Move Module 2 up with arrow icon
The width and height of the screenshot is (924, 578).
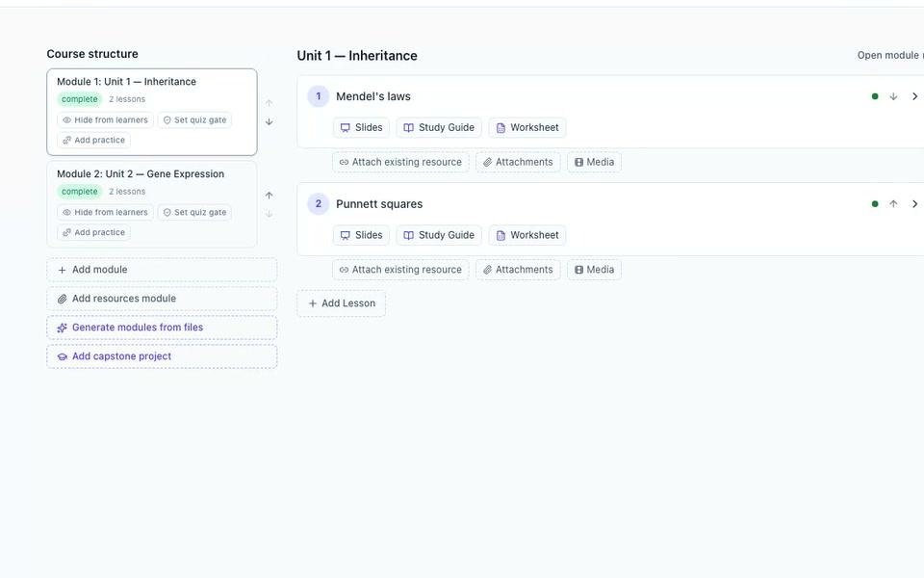[269, 196]
